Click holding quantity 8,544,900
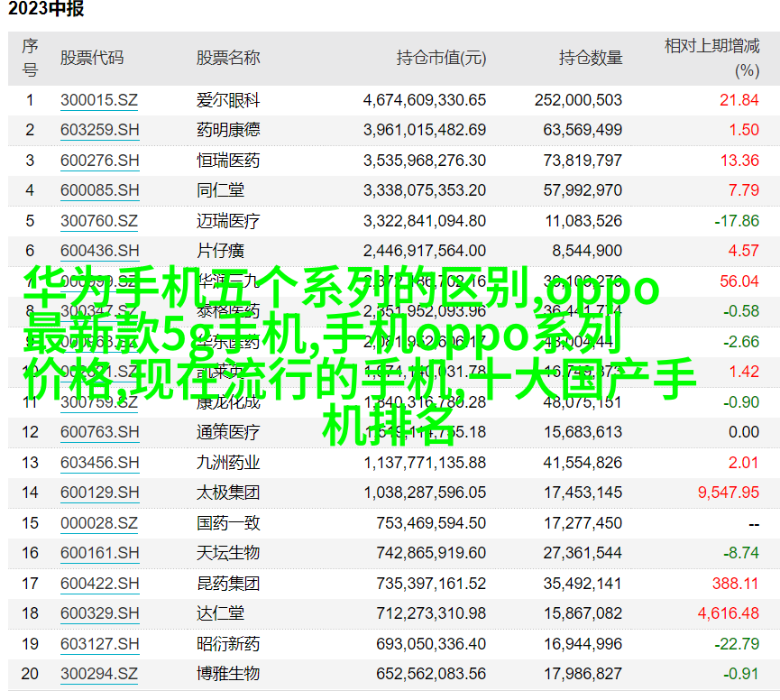The height and width of the screenshot is (700, 780). click(587, 251)
